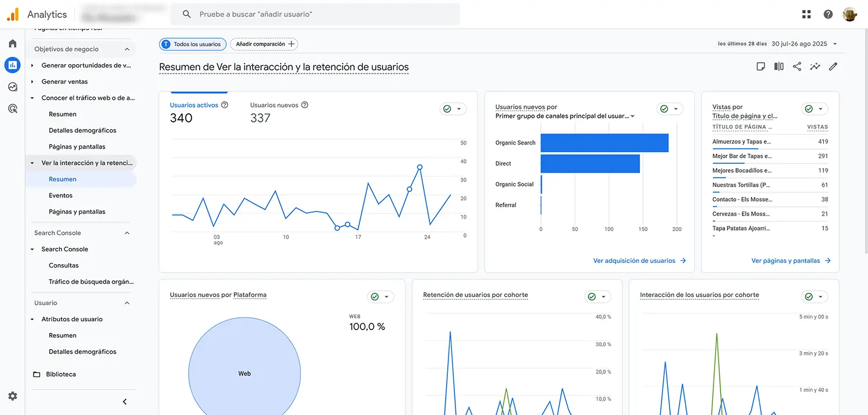Screen dimensions: 868x415
Task: Follow the 'Ver adquisición de usuarios' link
Action: (x=634, y=260)
